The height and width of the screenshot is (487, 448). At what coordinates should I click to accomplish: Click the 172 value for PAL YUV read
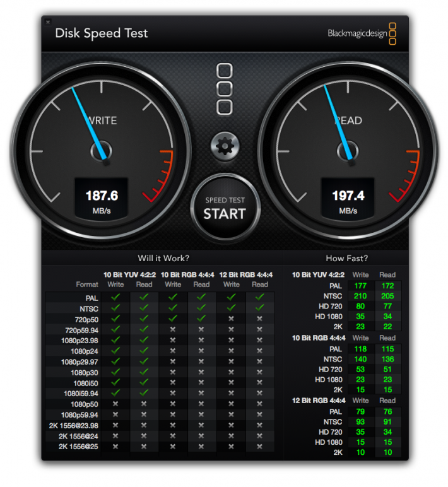387,286
